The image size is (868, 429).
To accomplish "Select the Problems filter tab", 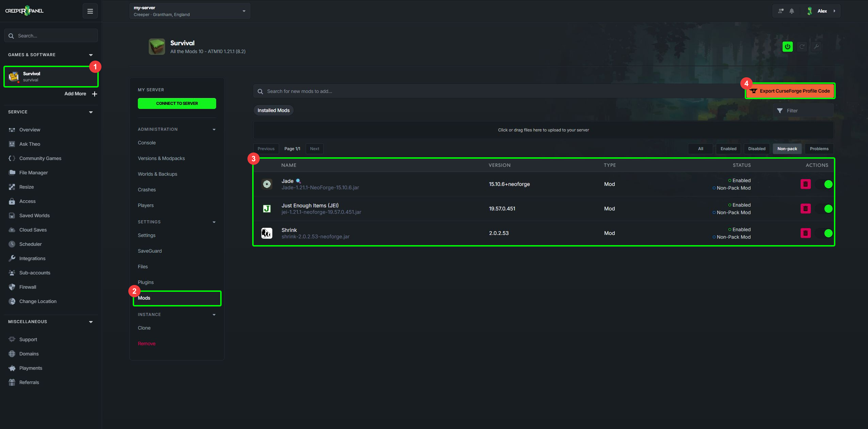I will 819,149.
